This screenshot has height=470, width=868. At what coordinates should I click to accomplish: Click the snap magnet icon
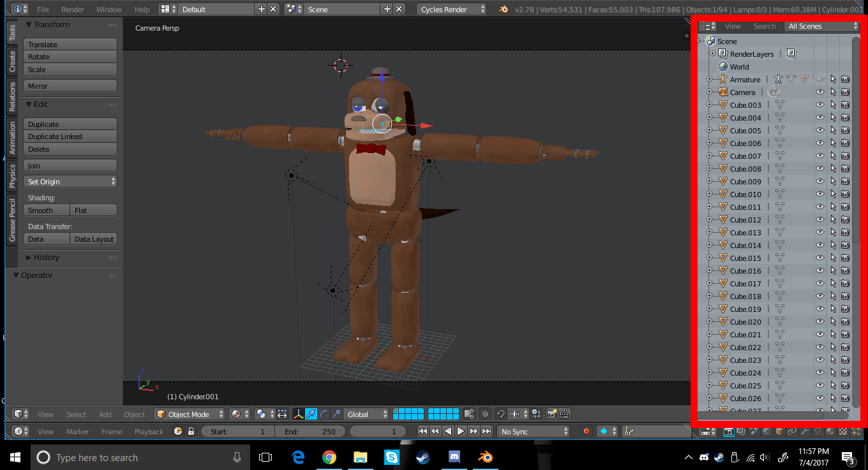pos(501,414)
